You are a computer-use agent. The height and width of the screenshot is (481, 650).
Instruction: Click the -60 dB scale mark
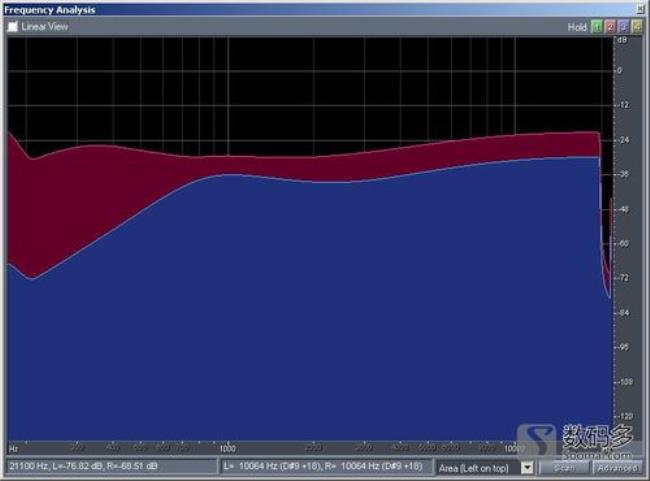coord(624,243)
